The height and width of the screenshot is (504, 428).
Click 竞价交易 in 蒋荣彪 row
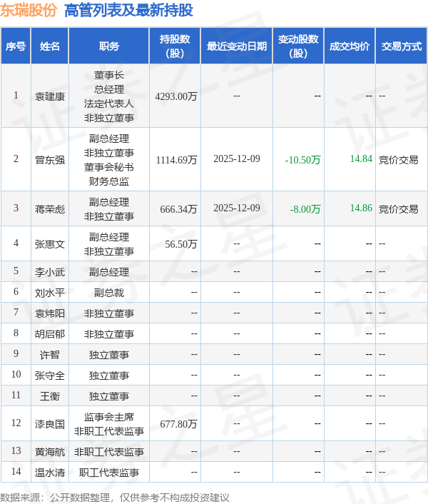coord(399,209)
